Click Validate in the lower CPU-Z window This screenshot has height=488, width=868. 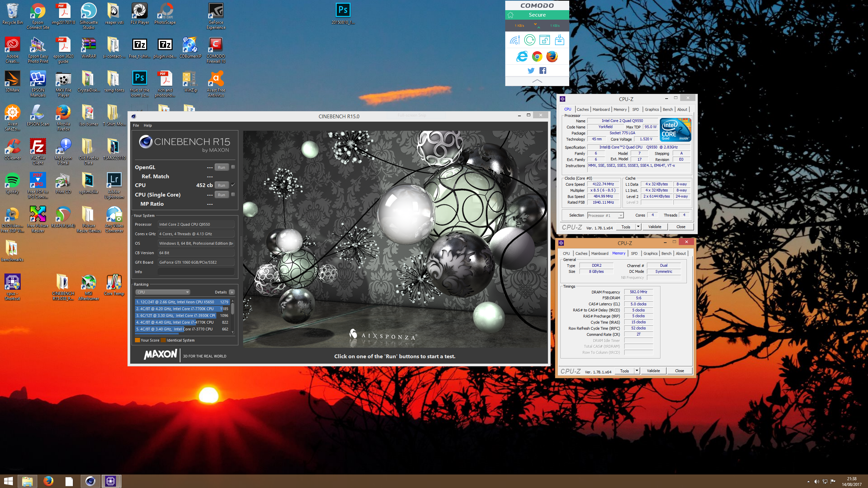click(653, 371)
